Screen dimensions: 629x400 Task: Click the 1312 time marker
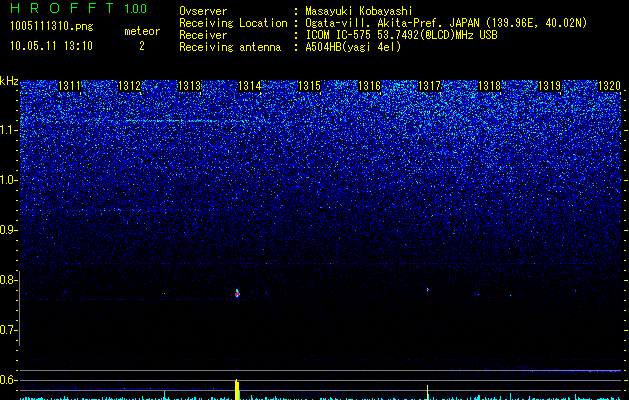pyautogui.click(x=130, y=86)
